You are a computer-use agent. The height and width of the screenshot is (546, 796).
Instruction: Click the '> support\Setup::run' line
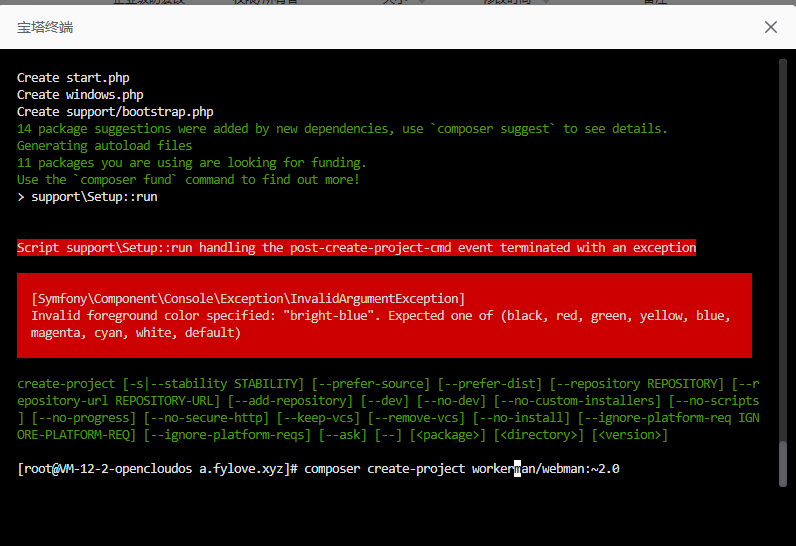coord(87,197)
